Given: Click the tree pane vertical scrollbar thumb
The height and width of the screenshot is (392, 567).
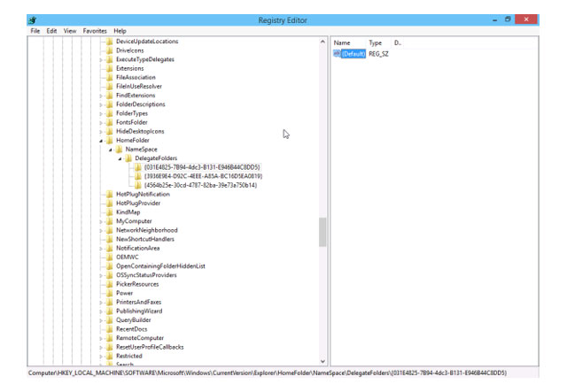Looking at the screenshot, I should [x=322, y=232].
